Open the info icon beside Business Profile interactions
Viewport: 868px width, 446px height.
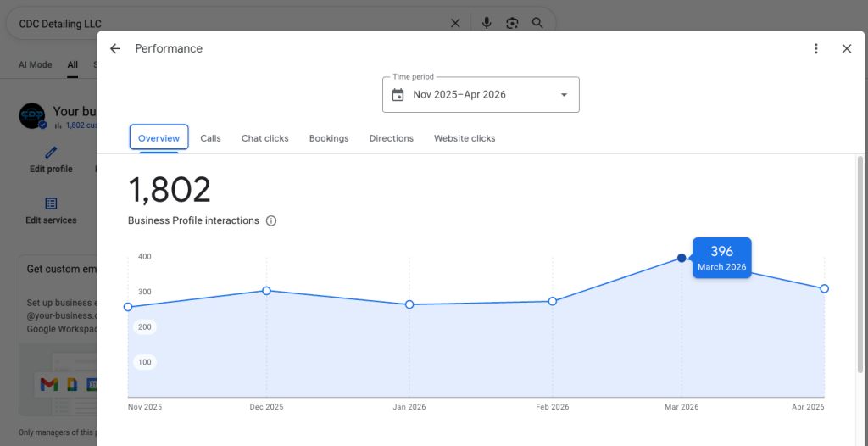270,220
